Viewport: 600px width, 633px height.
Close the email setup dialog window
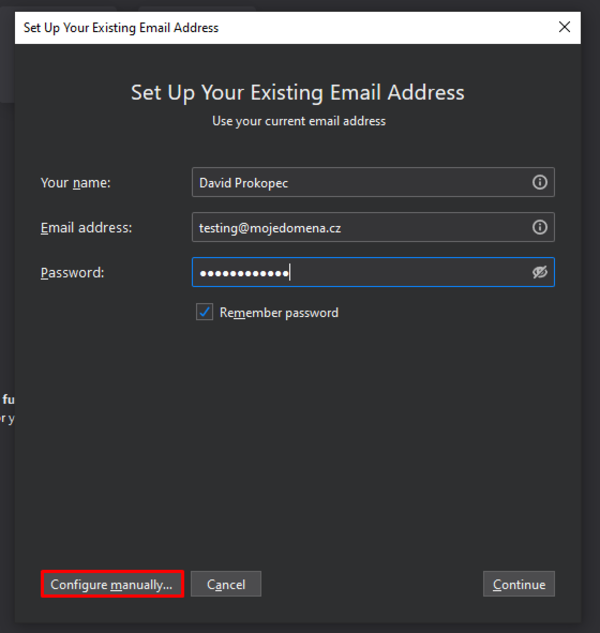click(564, 27)
